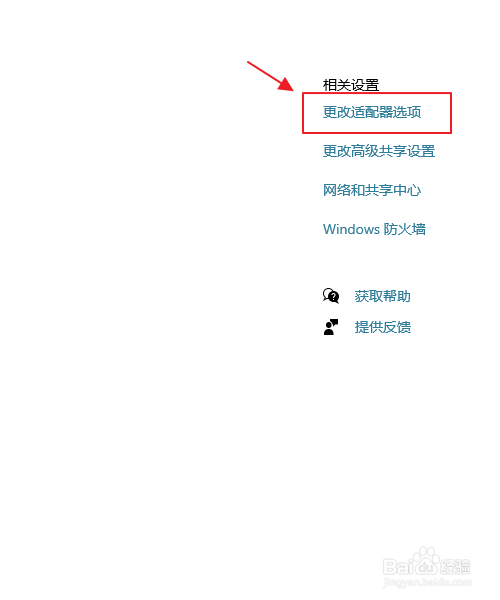The image size is (500, 600).
Task: Open 更改高级共享设置 link
Action: pos(379,151)
